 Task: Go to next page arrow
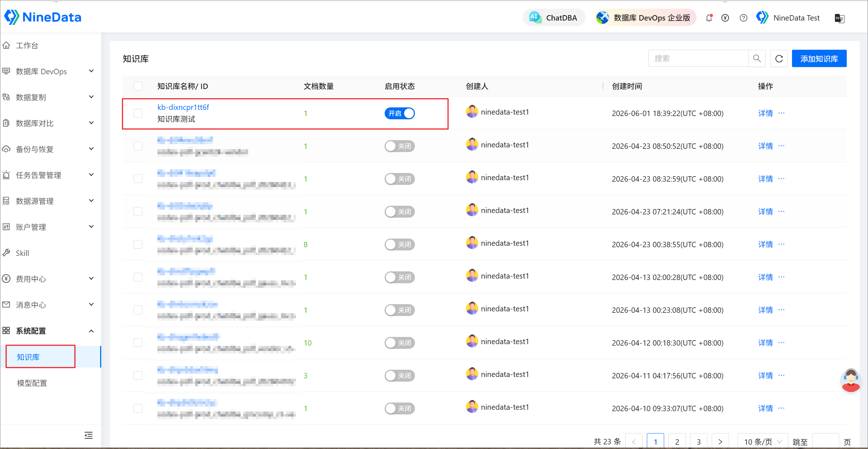[x=720, y=441]
